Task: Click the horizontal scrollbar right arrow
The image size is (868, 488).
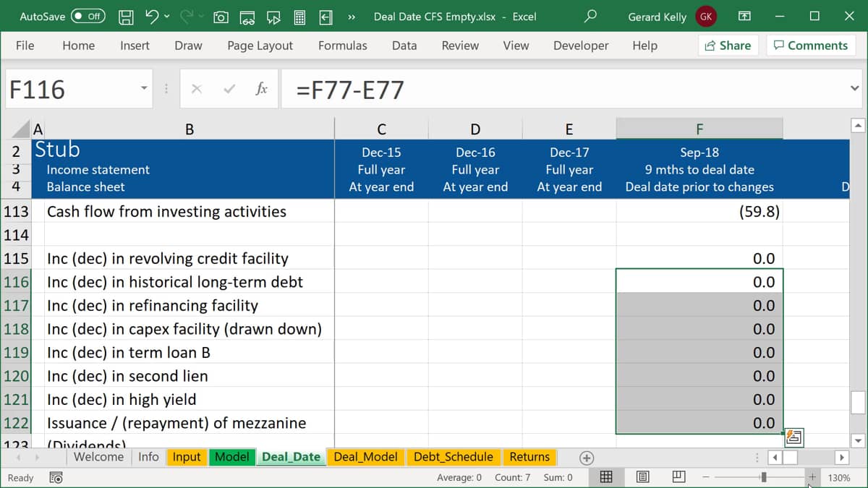Action: (x=841, y=458)
